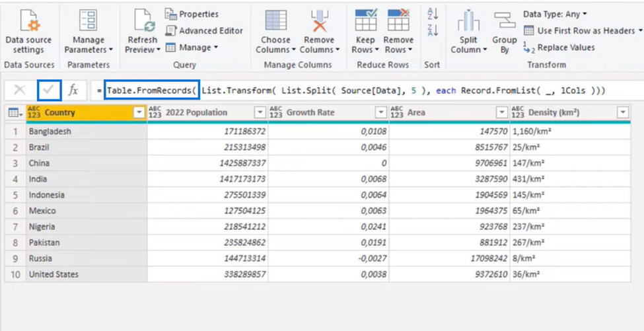Click the India population value 1417173173
This screenshot has height=331, width=644.
(x=207, y=179)
